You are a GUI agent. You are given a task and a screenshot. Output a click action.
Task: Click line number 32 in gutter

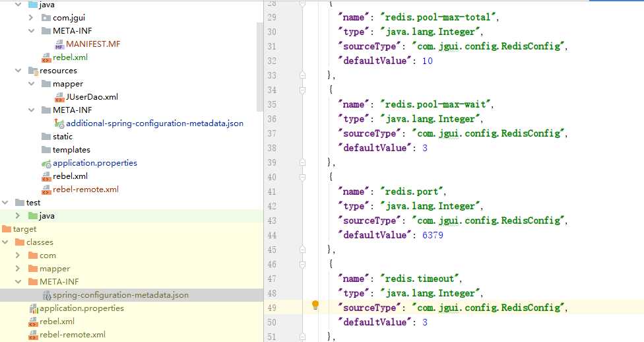pyautogui.click(x=272, y=61)
